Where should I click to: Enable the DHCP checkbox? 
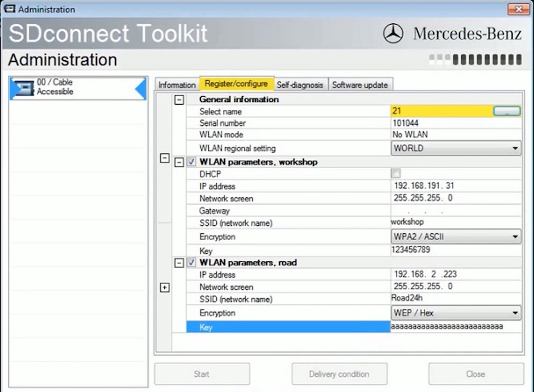coord(396,173)
